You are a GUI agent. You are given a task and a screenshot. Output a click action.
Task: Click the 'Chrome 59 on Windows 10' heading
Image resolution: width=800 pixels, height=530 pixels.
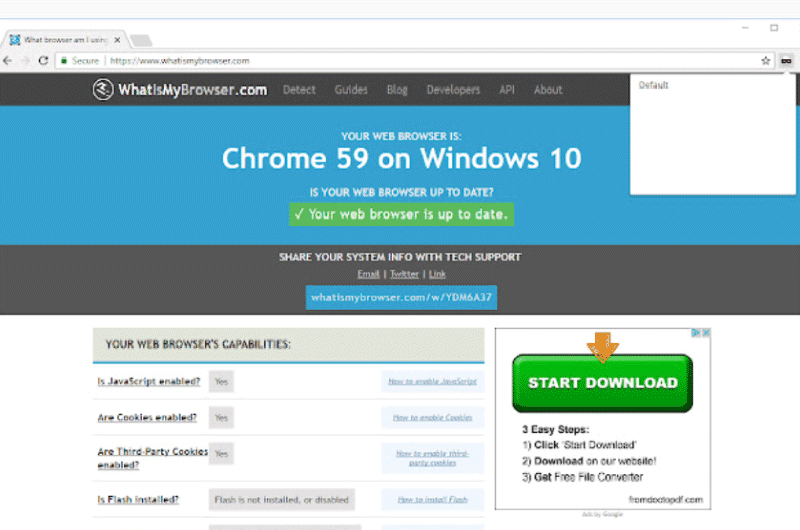[402, 158]
